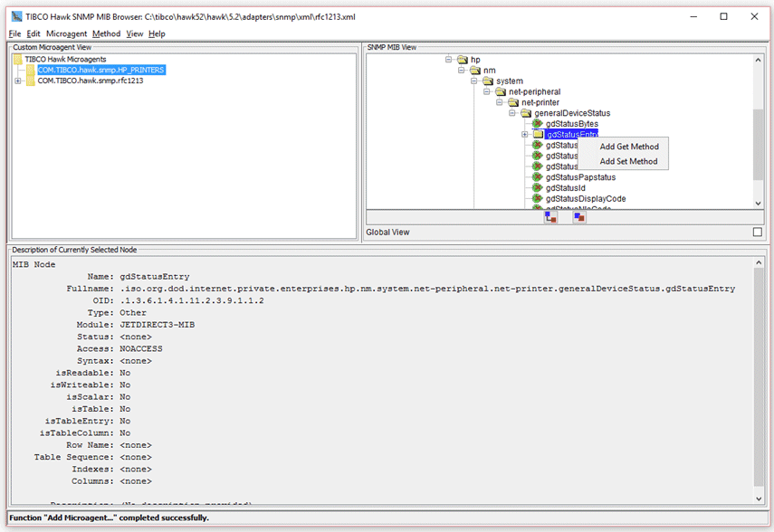Select the COM.TIBCO.hawk.snmp.HP_PRINTERS microagent
The width and height of the screenshot is (774, 532).
(x=101, y=70)
